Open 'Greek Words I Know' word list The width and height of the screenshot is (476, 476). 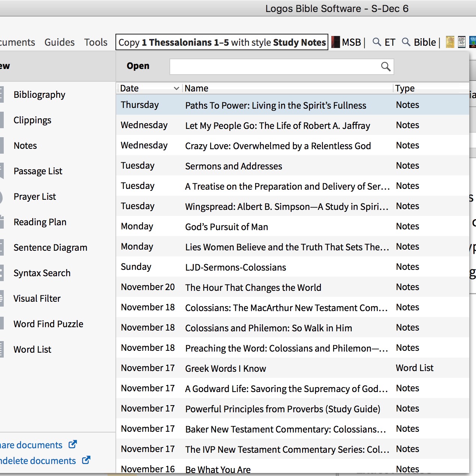point(292,368)
